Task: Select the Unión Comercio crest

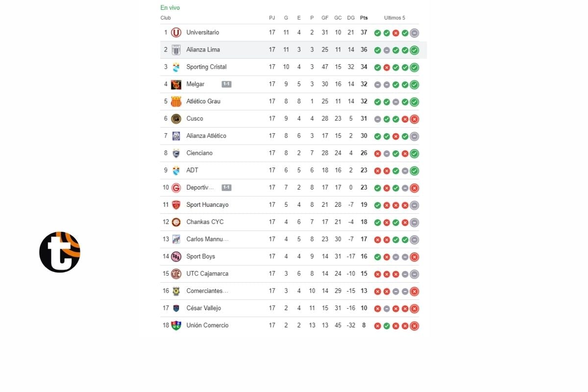Action: click(x=176, y=325)
